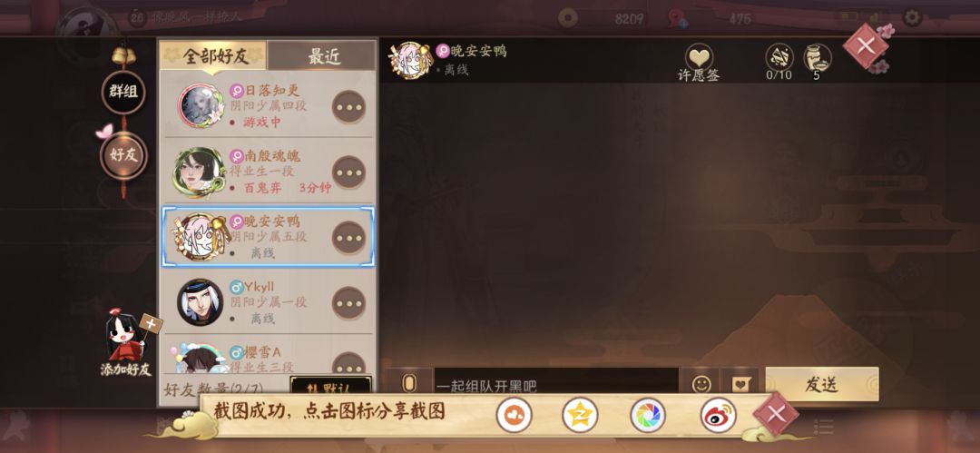Share screenshot to Weibo
Image resolution: width=980 pixels, height=453 pixels.
(718, 415)
